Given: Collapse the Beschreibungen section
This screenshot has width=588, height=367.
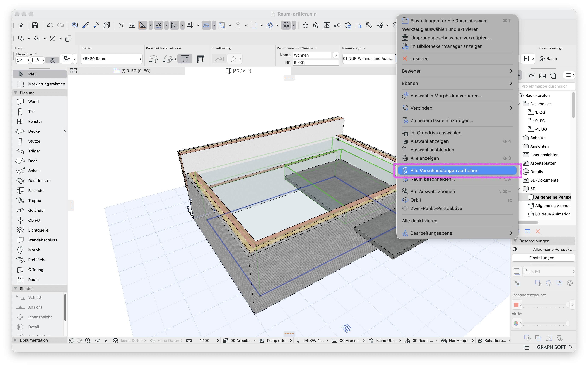Looking at the screenshot, I should pyautogui.click(x=515, y=241).
